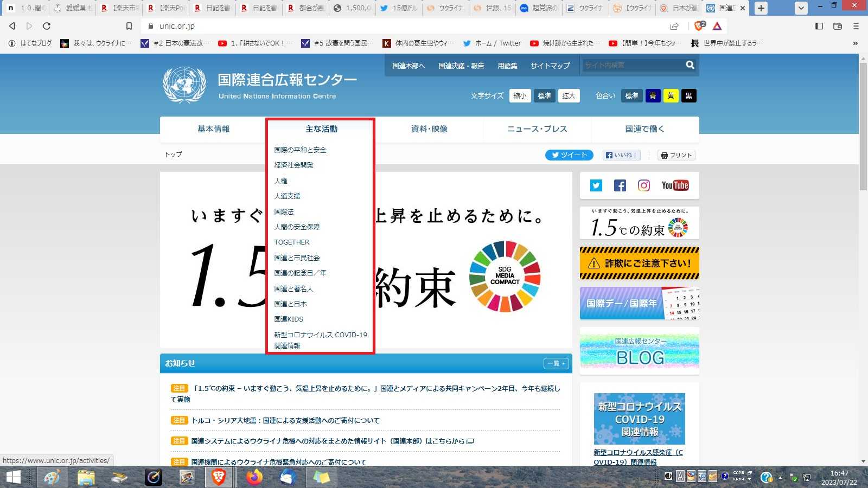Click the browser reload button

47,26
